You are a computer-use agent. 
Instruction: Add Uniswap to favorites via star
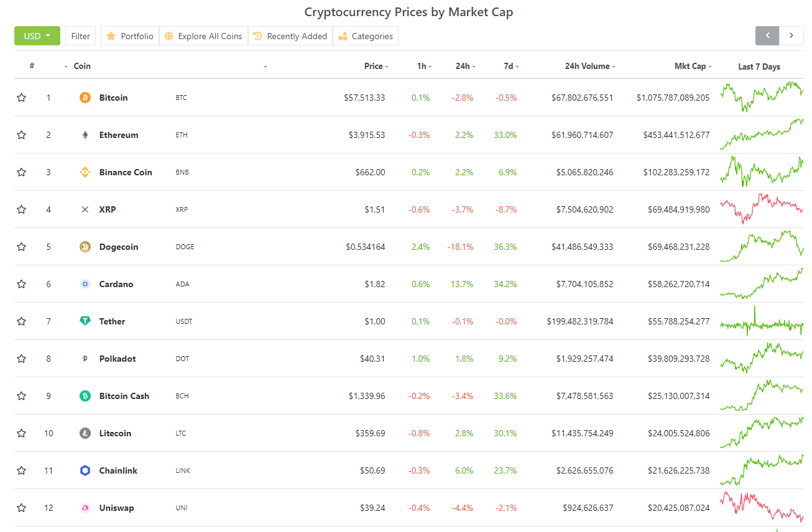22,508
